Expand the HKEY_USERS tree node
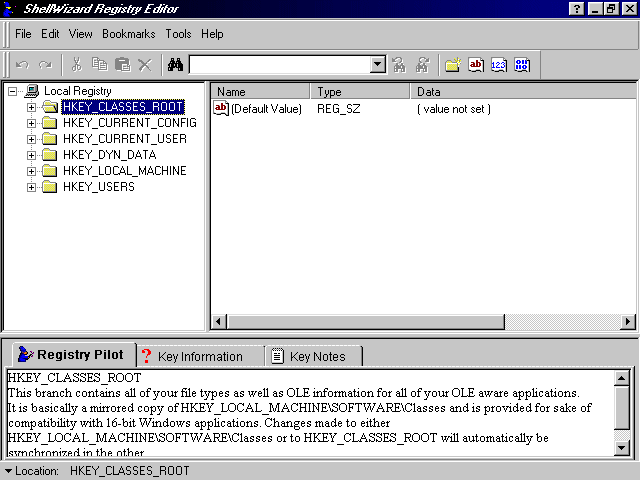The image size is (640, 480). 31,187
